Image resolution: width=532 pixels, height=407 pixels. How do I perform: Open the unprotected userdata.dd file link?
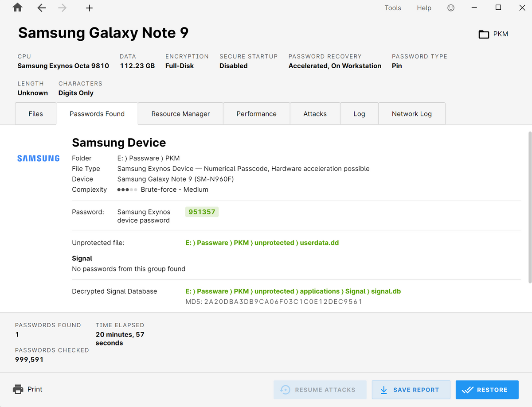click(x=262, y=243)
